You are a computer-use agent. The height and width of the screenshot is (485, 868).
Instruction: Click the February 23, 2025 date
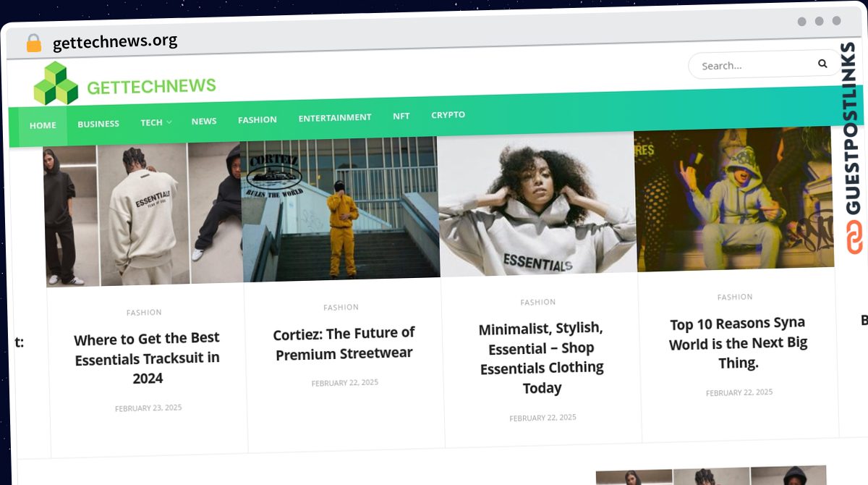148,408
